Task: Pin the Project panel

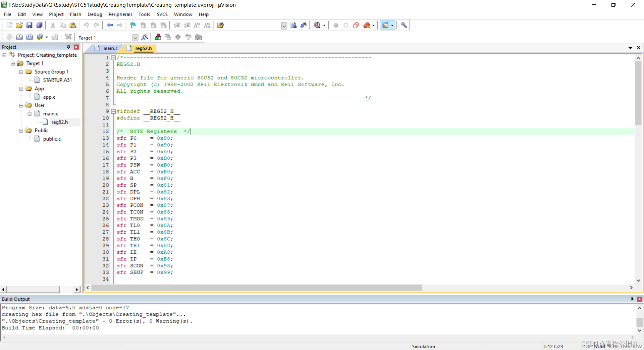Action: coord(68,47)
